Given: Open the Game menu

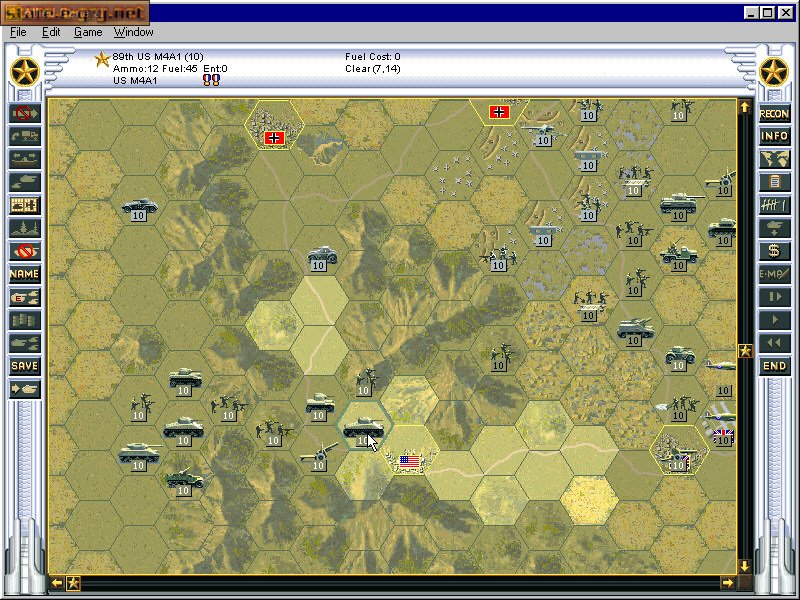Looking at the screenshot, I should tap(88, 32).
